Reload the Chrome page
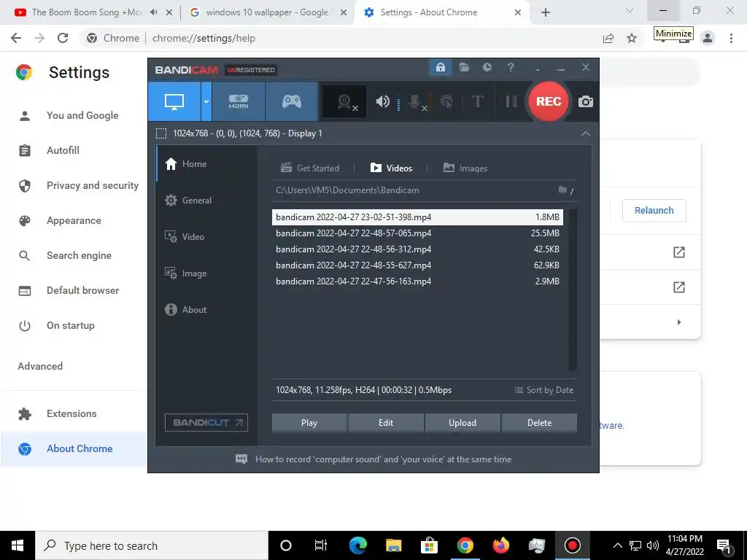This screenshot has width=747, height=560. [x=63, y=38]
